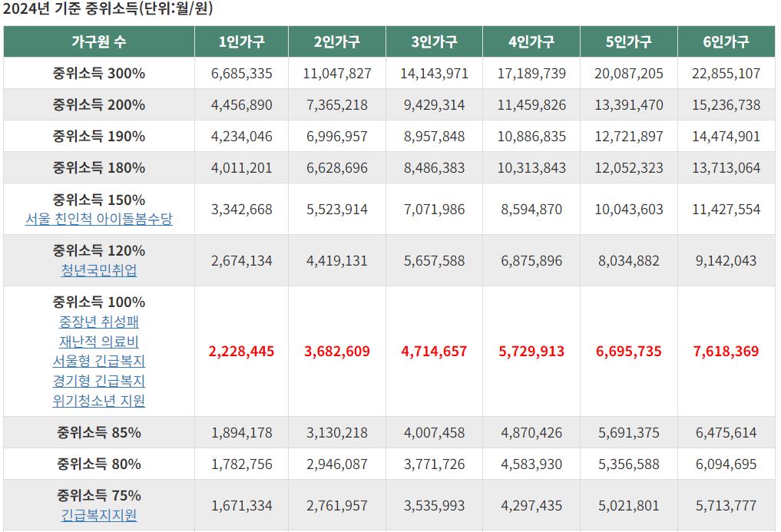The width and height of the screenshot is (781, 532).
Task: Click the 중장년 취성패 link
Action: tap(98, 322)
